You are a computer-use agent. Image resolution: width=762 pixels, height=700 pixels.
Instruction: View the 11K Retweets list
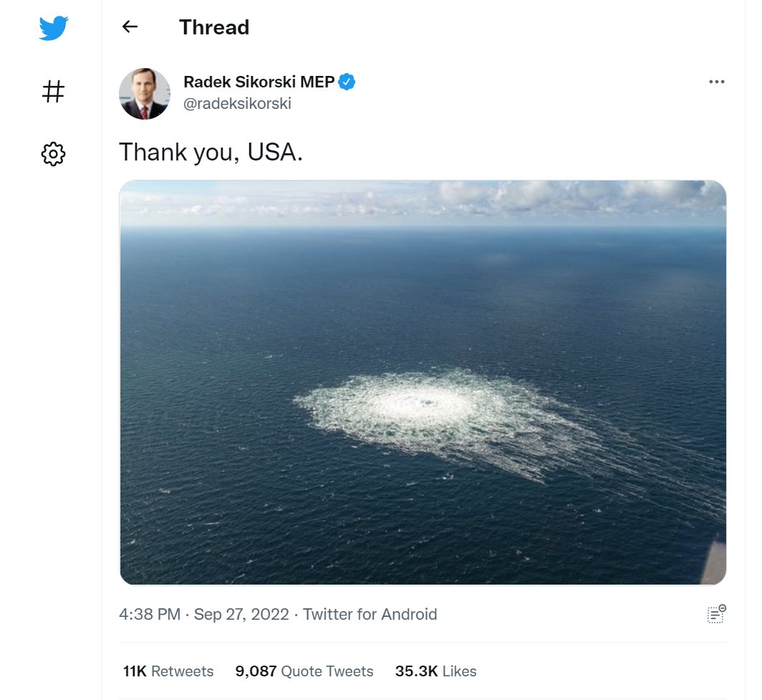tap(168, 671)
